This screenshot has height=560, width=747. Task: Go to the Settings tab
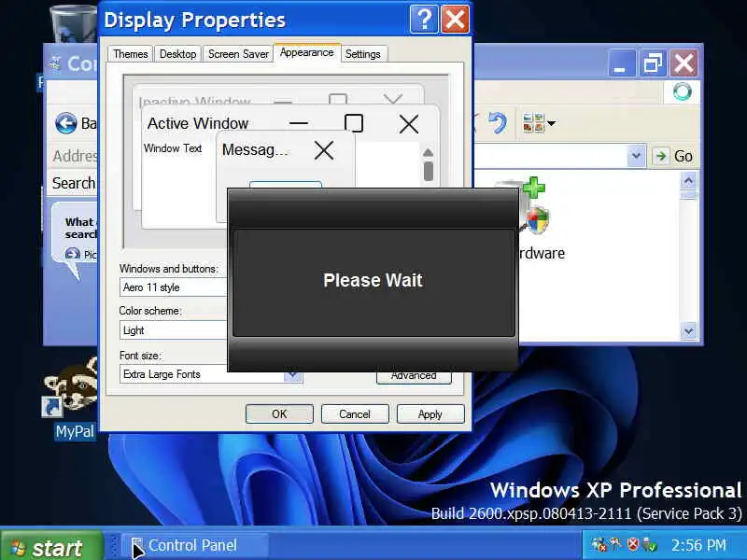click(x=363, y=54)
